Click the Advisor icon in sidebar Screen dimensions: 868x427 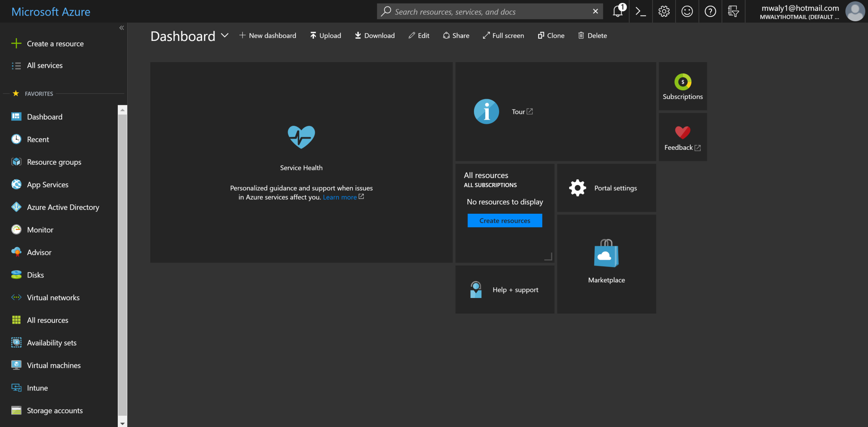pos(16,252)
